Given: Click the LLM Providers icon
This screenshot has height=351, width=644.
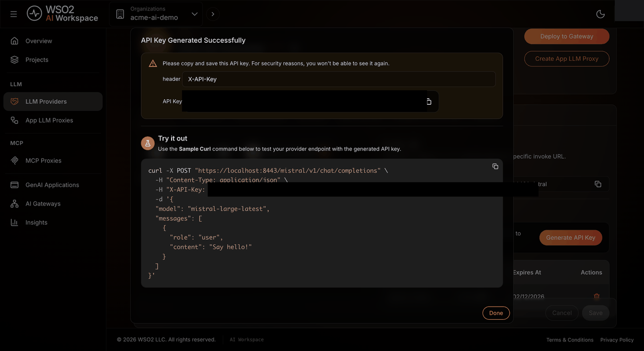Looking at the screenshot, I should [15, 101].
